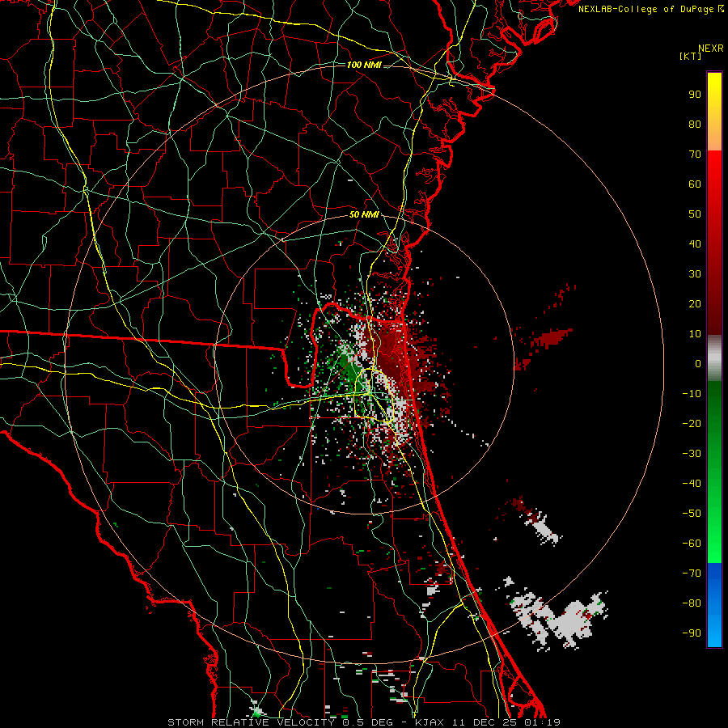Click the -20 value on velocity scale
Viewport: 728px width, 728px height.
click(x=692, y=423)
